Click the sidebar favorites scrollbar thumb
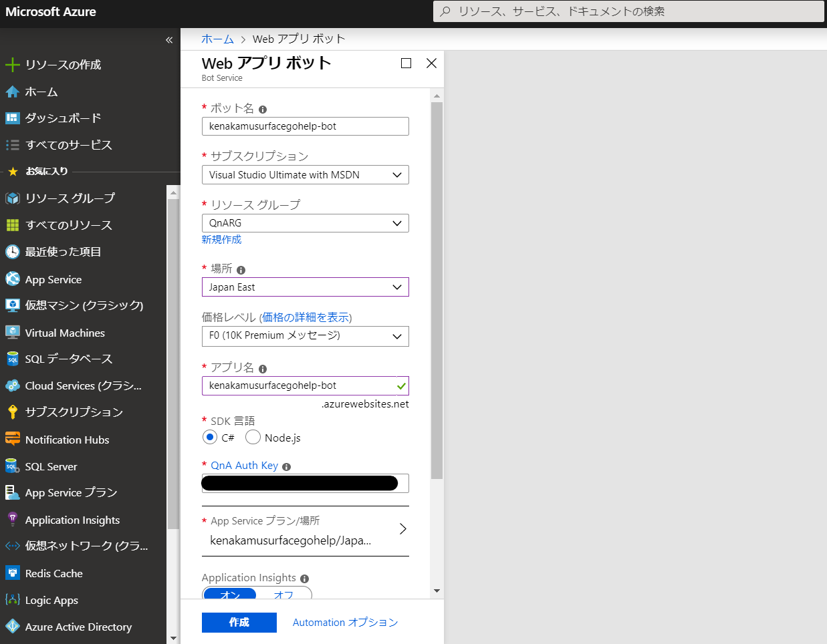The height and width of the screenshot is (644, 827). (173, 364)
